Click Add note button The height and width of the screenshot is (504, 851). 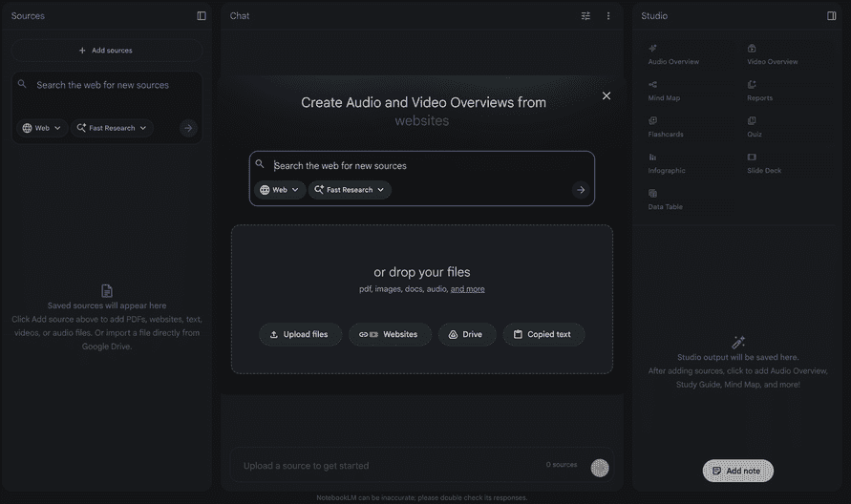(737, 471)
